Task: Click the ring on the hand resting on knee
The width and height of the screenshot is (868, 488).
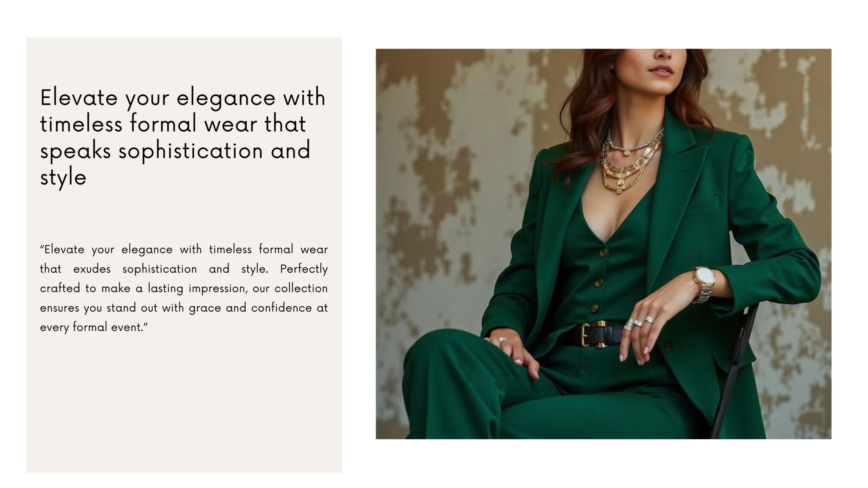Action: point(502,339)
